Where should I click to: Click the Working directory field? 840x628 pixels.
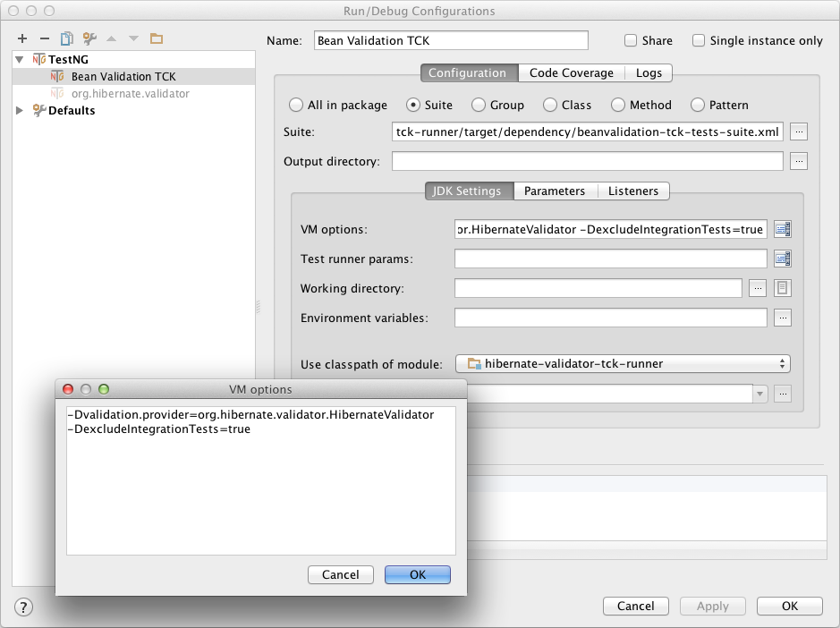(598, 288)
